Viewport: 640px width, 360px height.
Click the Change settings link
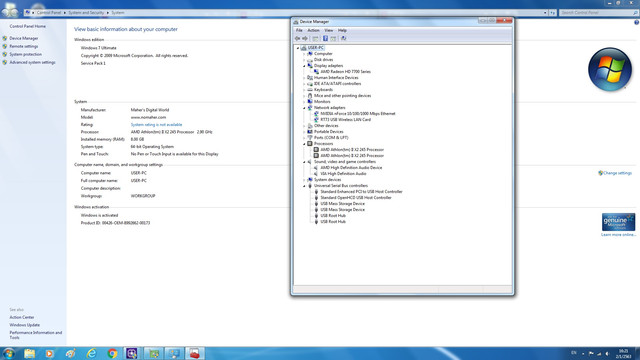coord(618,173)
